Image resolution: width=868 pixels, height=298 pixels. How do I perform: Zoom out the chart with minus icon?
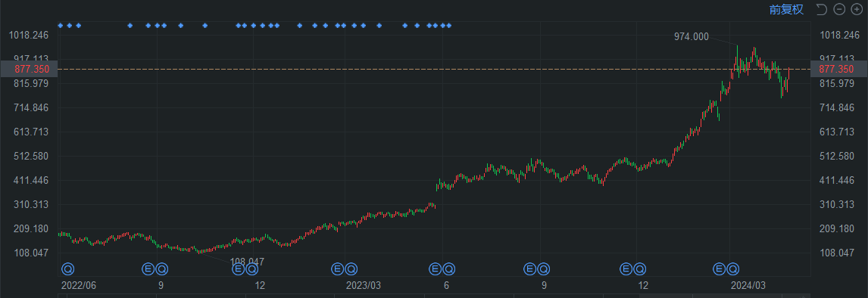coord(839,9)
